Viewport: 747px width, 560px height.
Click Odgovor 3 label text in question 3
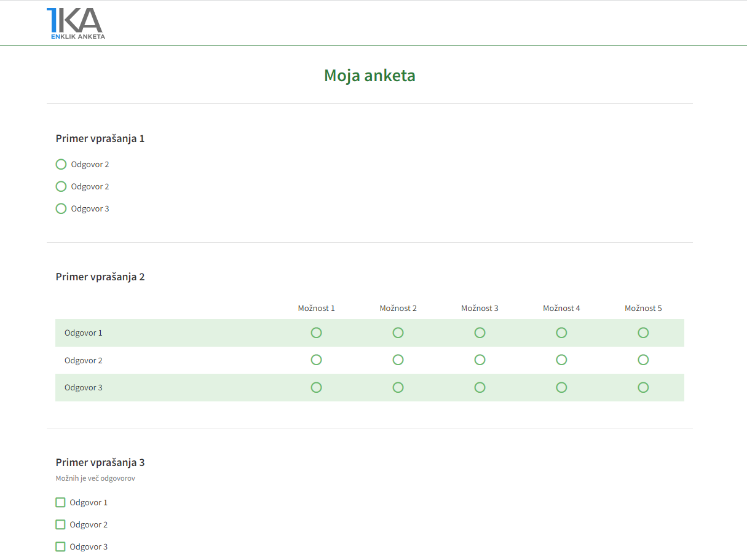coord(89,546)
